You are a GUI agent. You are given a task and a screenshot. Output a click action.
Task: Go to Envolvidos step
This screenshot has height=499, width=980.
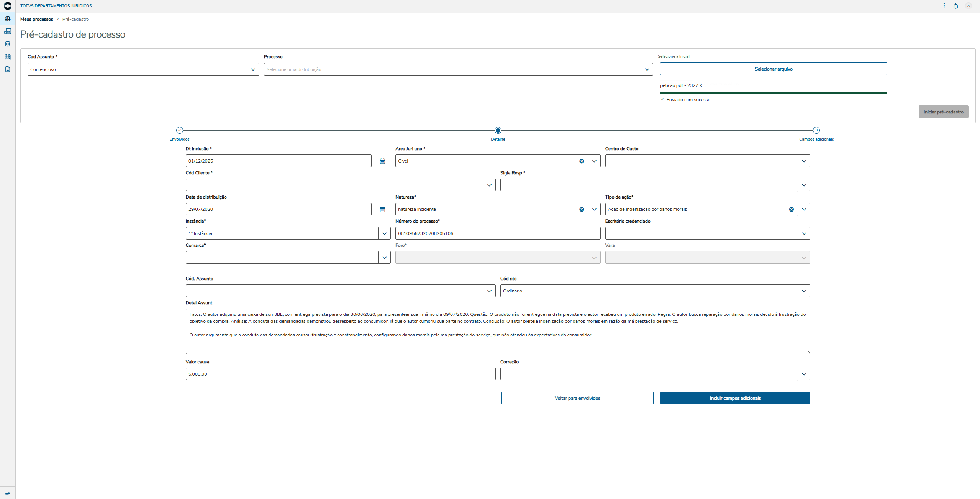click(179, 130)
